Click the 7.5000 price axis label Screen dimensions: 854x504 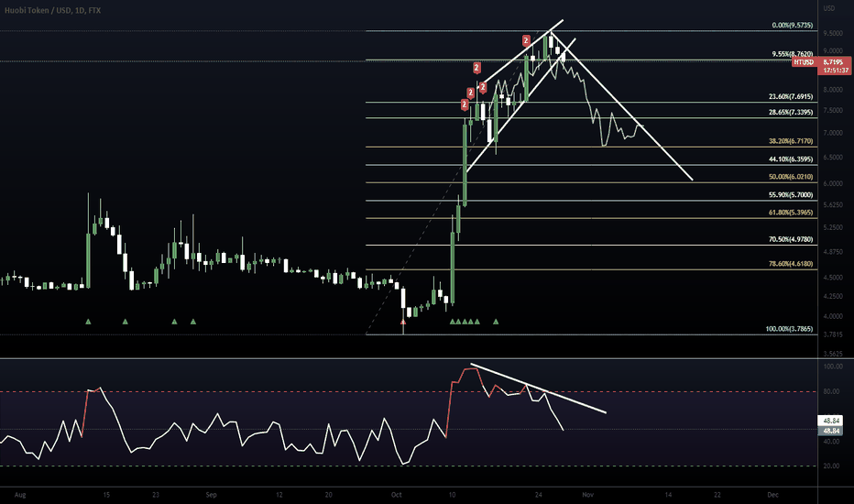pos(833,110)
